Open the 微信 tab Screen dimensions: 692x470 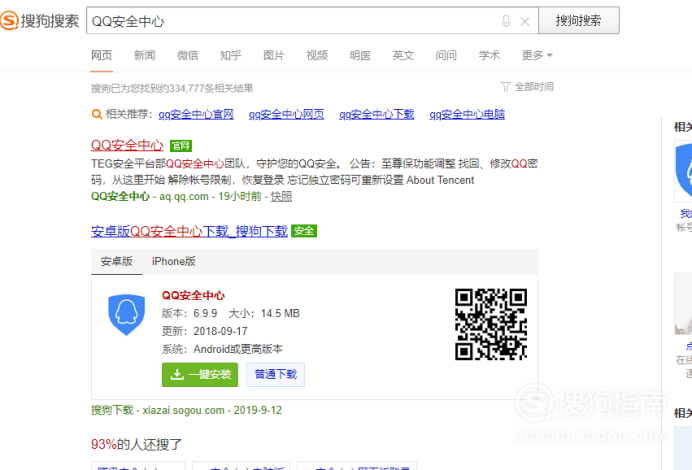click(x=188, y=55)
